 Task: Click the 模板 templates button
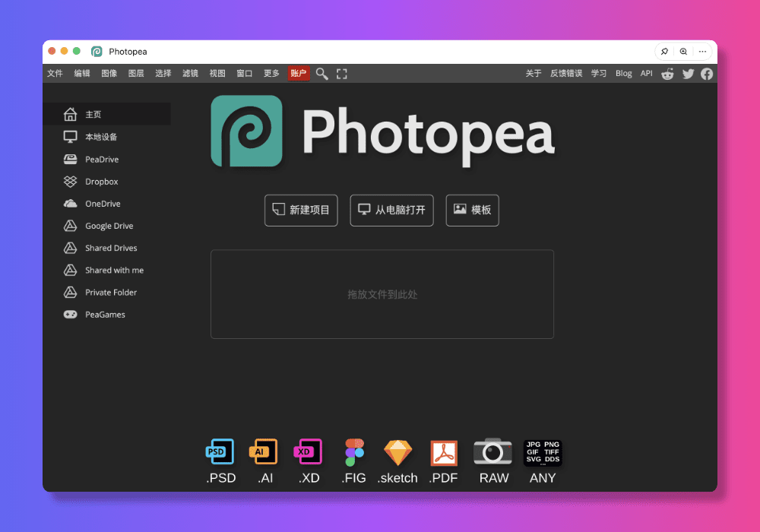(472, 211)
